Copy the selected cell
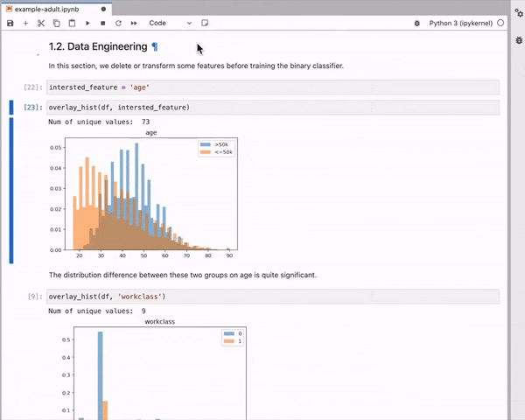Image resolution: width=525 pixels, height=420 pixels. [56, 23]
